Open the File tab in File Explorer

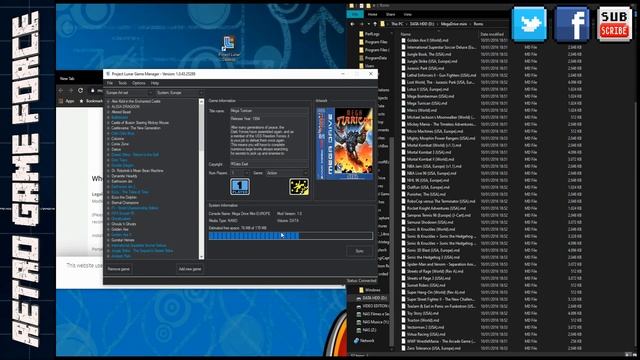(355, 14)
